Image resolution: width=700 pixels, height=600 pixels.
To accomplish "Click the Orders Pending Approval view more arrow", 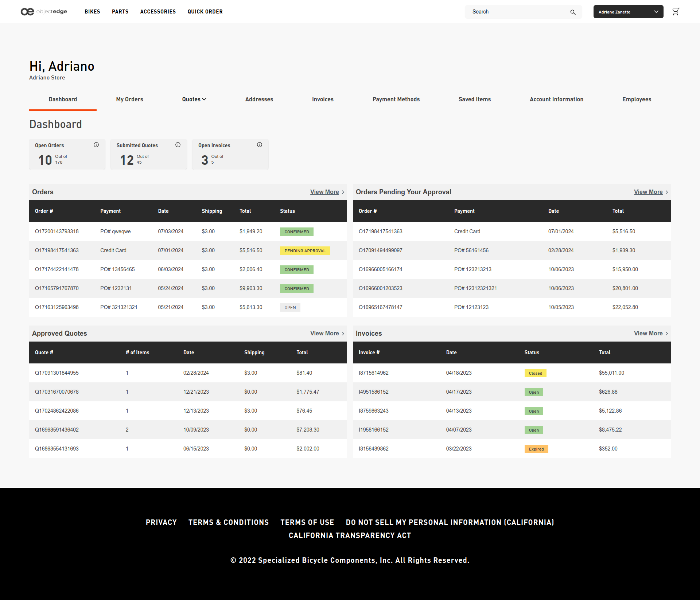I will pos(667,192).
